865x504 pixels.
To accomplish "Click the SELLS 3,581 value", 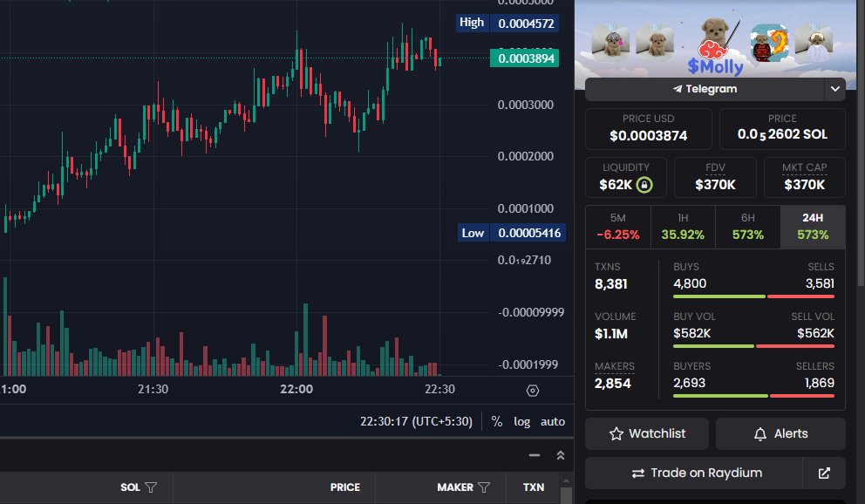I will coord(820,283).
